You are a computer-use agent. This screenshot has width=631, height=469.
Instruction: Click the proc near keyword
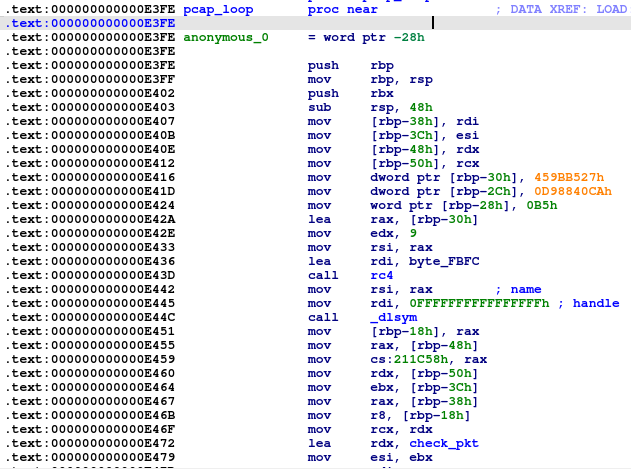click(x=342, y=10)
